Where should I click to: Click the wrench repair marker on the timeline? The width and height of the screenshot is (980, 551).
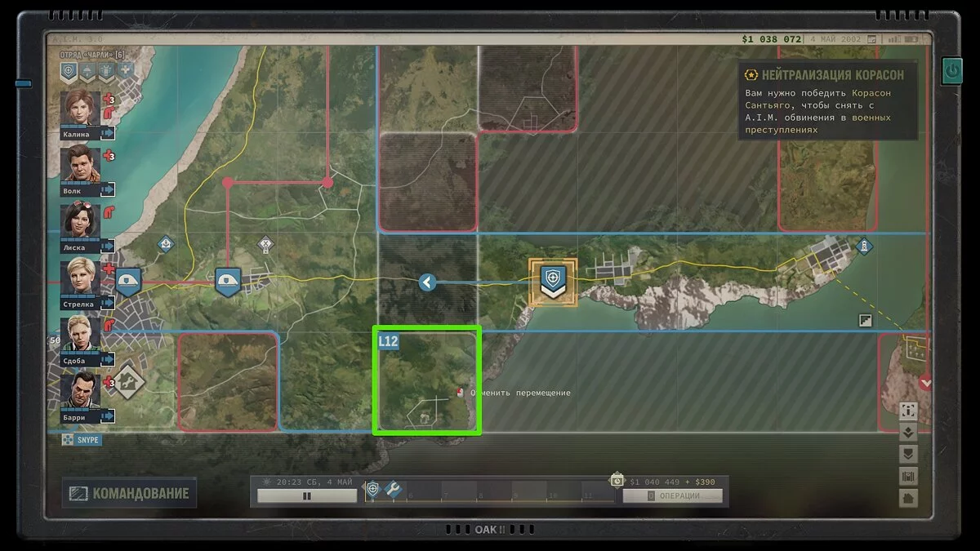[393, 489]
